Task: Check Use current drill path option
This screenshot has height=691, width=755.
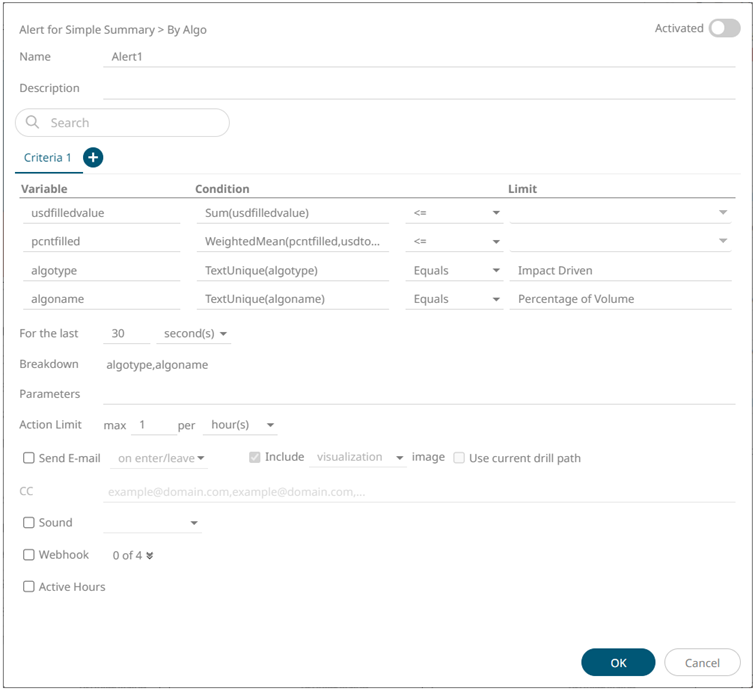Action: pyautogui.click(x=459, y=458)
